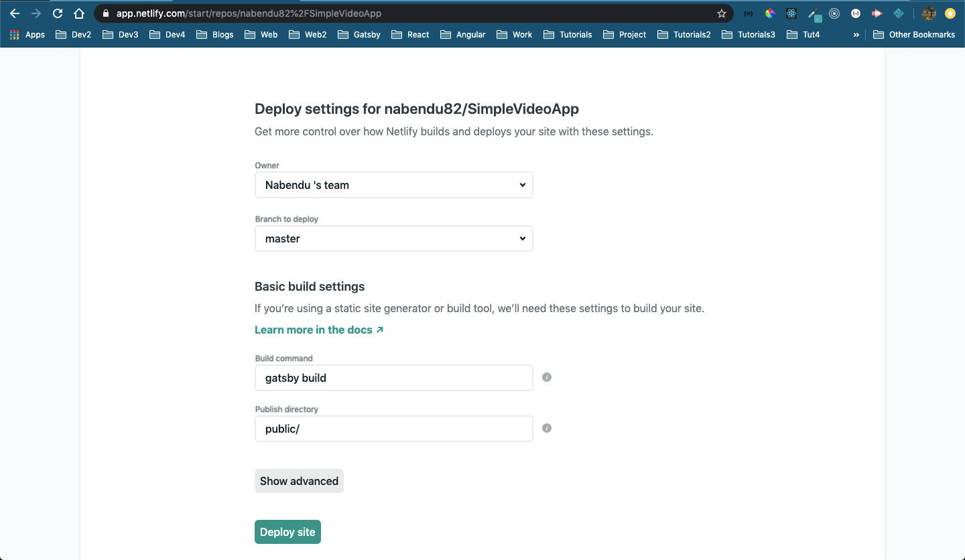Reload the Netlify page
965x560 pixels.
pyautogui.click(x=58, y=13)
